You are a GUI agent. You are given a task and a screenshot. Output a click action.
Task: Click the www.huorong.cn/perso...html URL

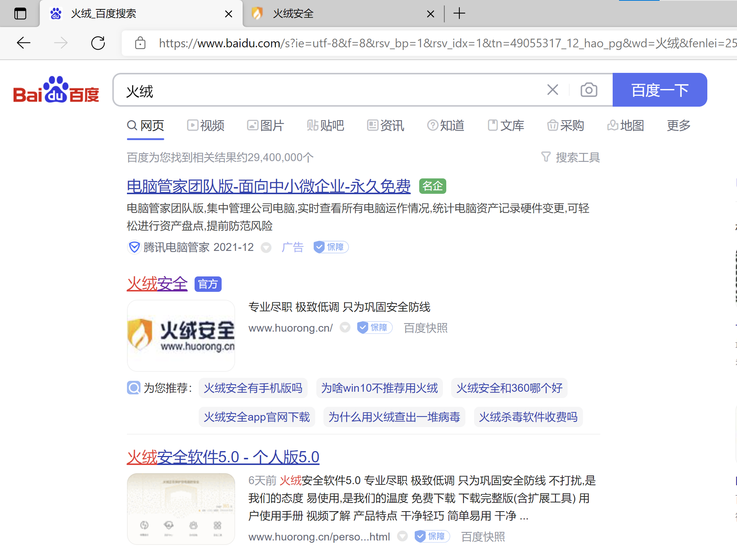tap(319, 537)
